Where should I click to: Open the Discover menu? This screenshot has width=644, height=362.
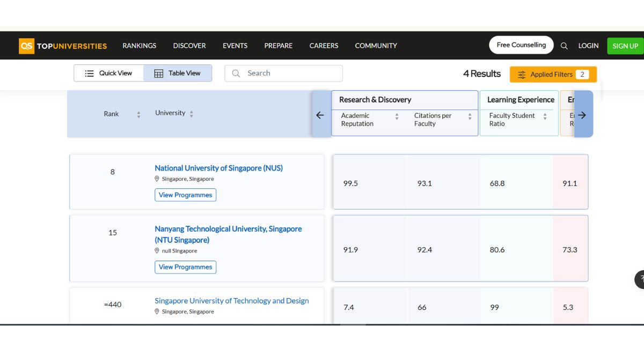(x=189, y=46)
